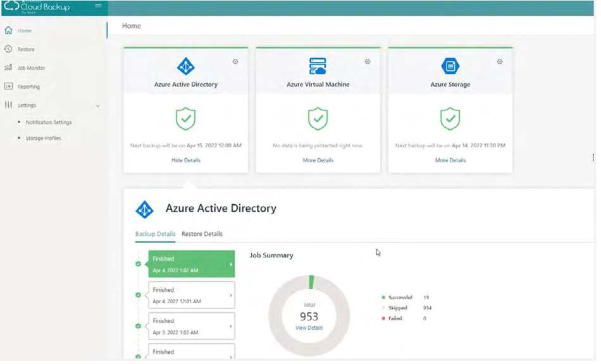Click 'No data is being protected right now' text
601x364 pixels.
tap(319, 146)
